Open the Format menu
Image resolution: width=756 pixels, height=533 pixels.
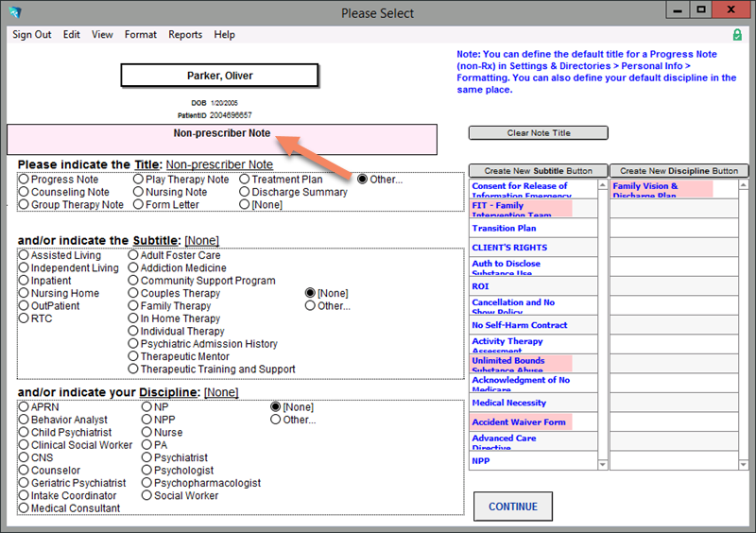pyautogui.click(x=141, y=35)
